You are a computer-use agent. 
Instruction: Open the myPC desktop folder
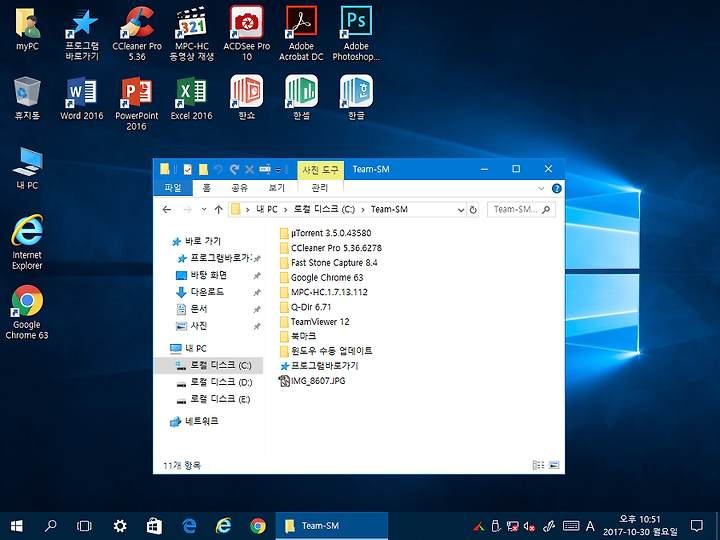(27, 29)
